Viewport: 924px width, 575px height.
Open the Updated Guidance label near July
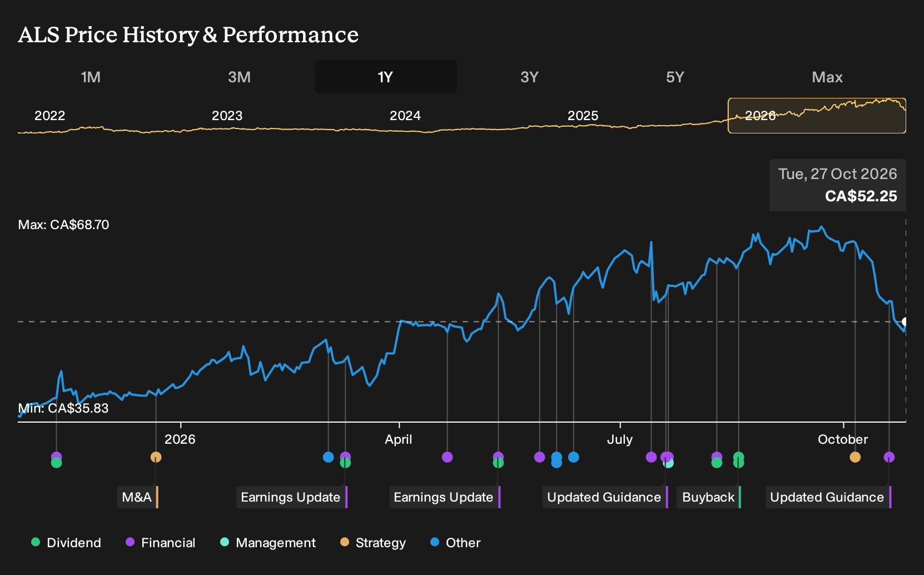point(605,497)
